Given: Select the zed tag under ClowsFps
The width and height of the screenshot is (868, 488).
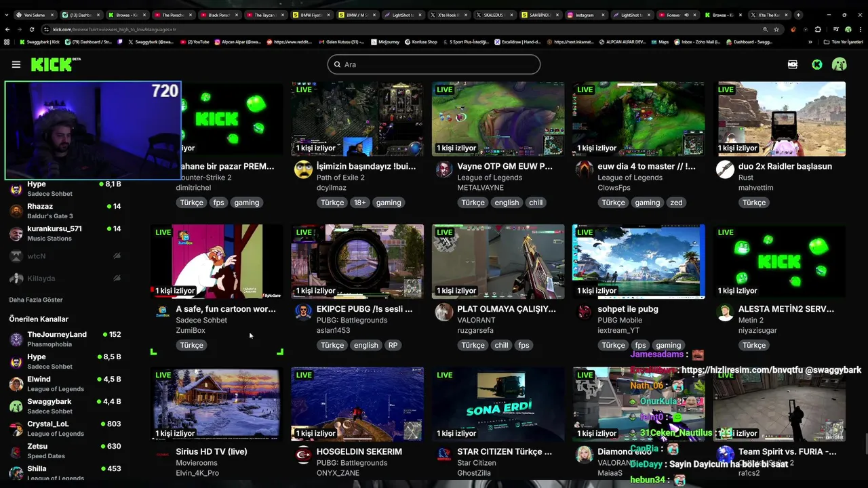Looking at the screenshot, I should click(676, 203).
